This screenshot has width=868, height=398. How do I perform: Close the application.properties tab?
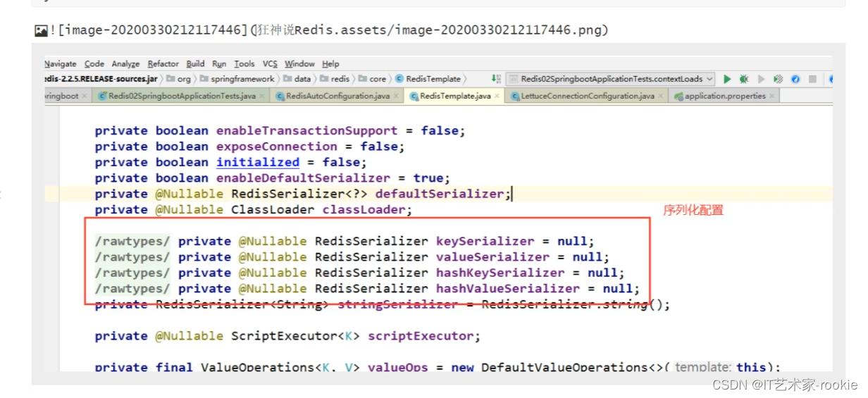(x=772, y=96)
